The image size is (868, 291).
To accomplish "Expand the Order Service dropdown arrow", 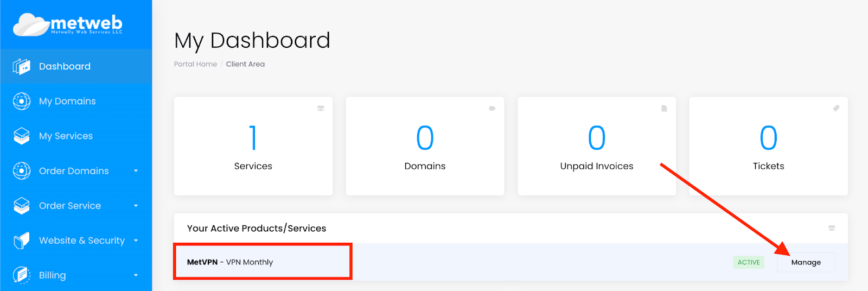I will (136, 206).
